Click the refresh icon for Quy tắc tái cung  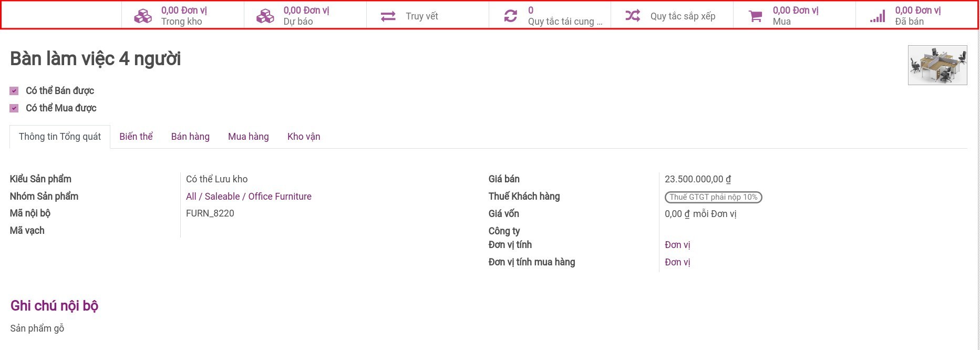pyautogui.click(x=511, y=16)
